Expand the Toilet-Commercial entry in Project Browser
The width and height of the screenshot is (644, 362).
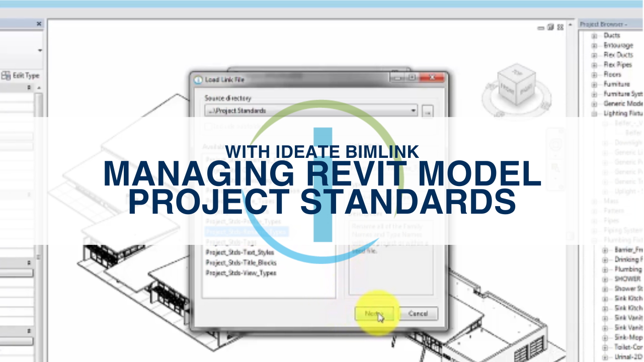pos(605,347)
